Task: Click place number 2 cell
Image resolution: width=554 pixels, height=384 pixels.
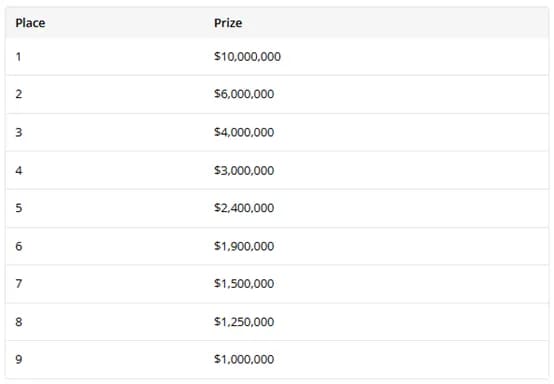Action: (19, 94)
